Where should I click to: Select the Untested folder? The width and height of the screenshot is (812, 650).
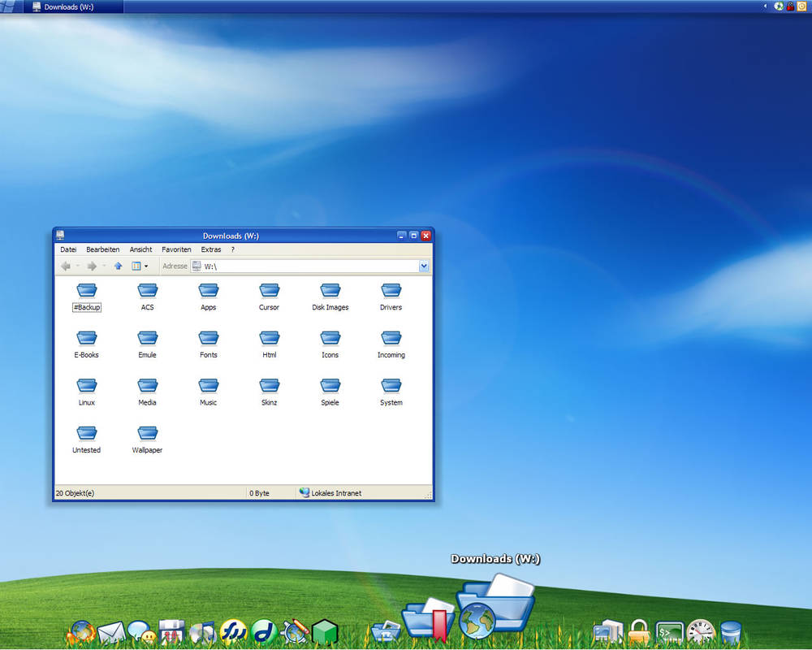point(87,440)
